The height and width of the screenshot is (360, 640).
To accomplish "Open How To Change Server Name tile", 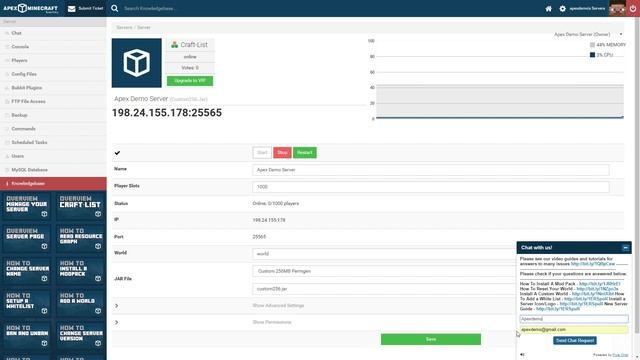I will click(27, 271).
